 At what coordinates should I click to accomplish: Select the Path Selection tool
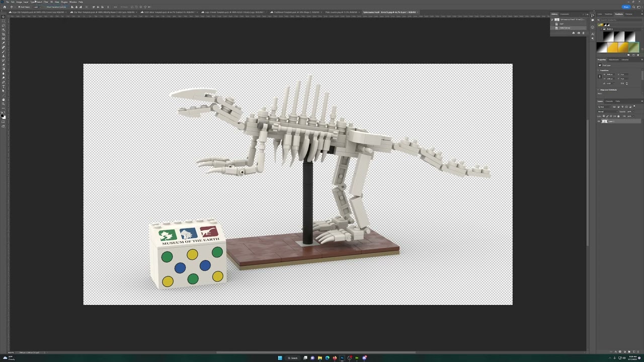(3, 90)
